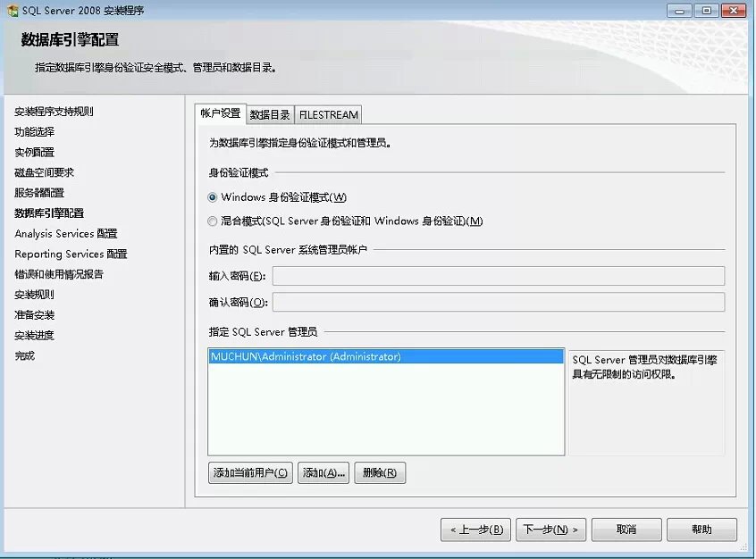Switch to the 帐户设置 tab

pyautogui.click(x=221, y=113)
